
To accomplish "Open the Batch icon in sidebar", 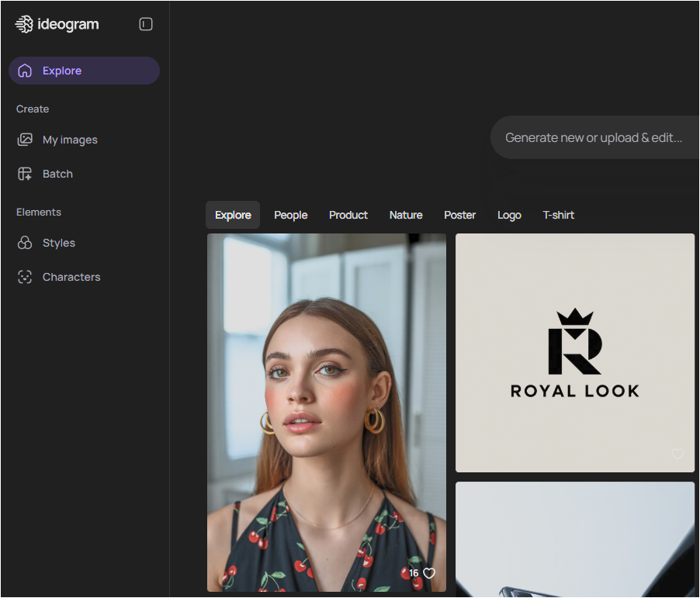I will pos(25,174).
